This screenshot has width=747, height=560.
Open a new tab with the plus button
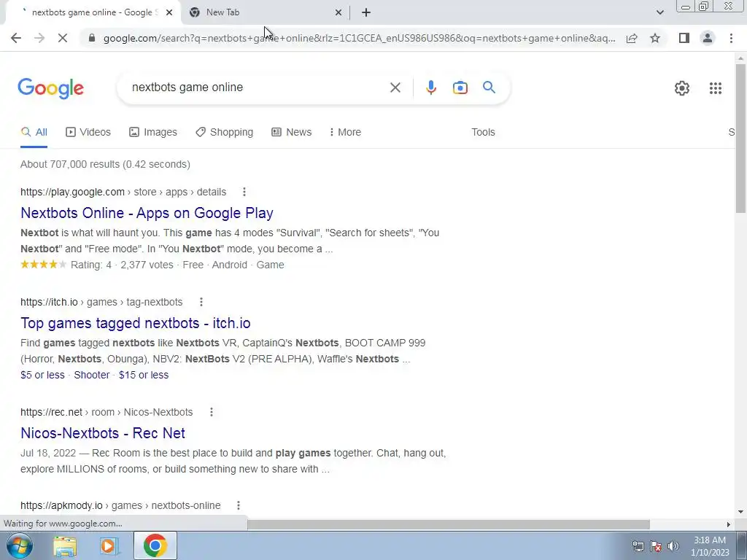click(x=366, y=12)
